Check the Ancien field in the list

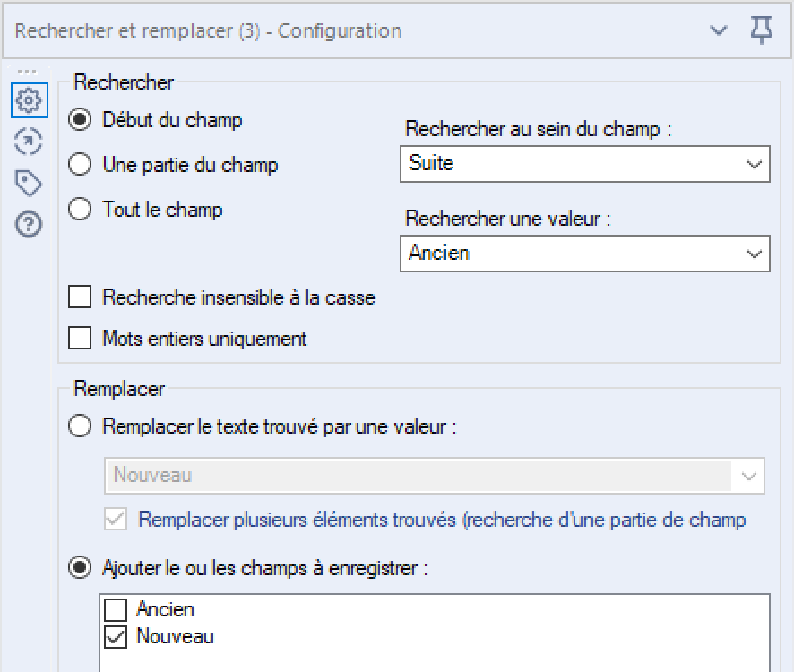[116, 609]
